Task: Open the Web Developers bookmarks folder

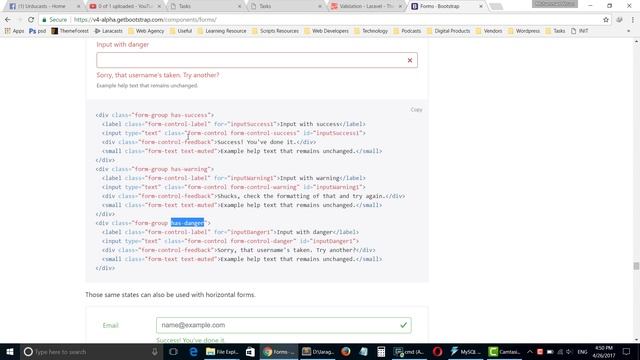Action: tap(326, 31)
